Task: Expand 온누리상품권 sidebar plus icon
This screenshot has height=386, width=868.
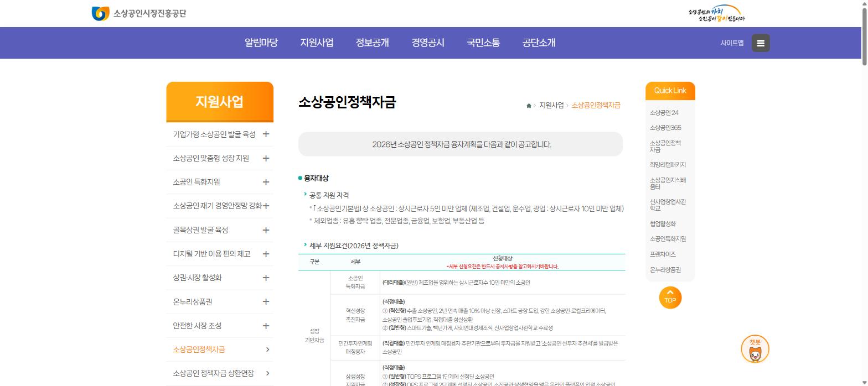Action: [266, 301]
